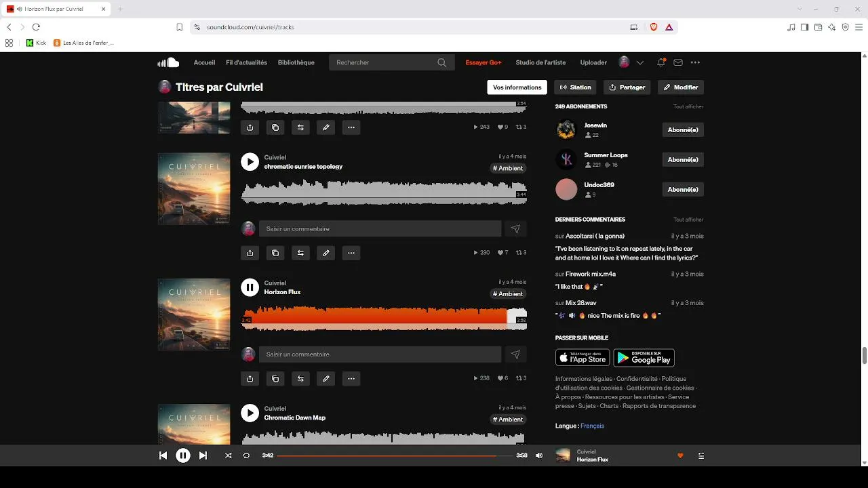Open Fil d'actualités feed
Viewport: 868px width, 488px height.
pos(246,62)
